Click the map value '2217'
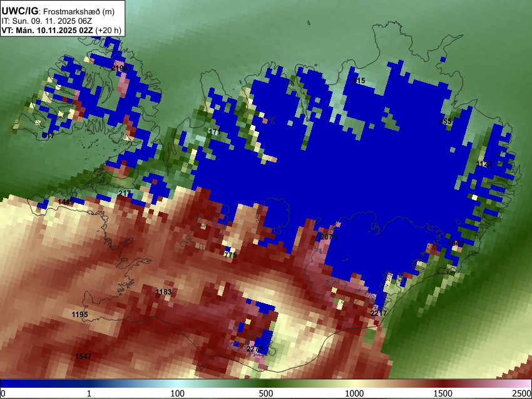This screenshot has height=399, width=532. tap(379, 313)
